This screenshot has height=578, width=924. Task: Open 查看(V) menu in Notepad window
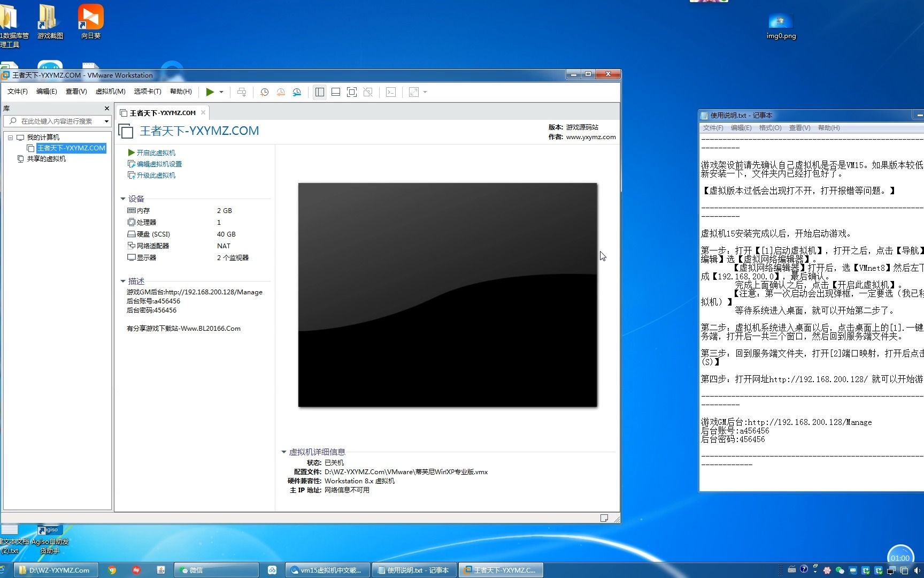pos(800,128)
